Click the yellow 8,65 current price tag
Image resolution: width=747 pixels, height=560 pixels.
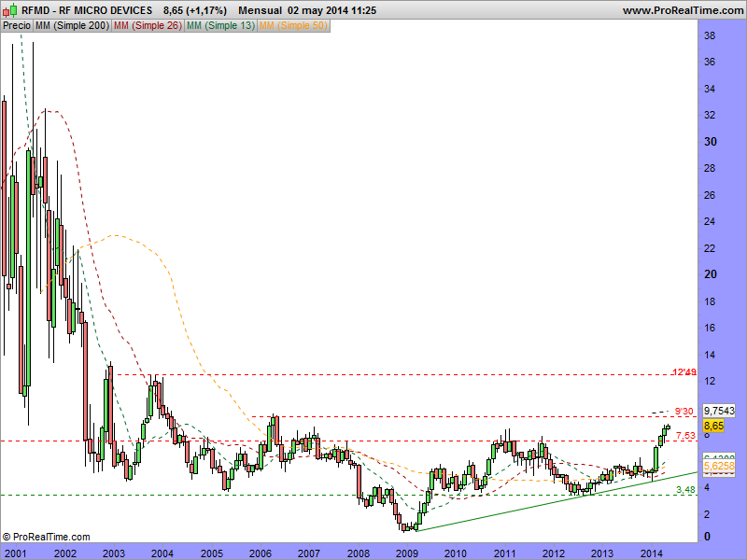pyautogui.click(x=713, y=426)
